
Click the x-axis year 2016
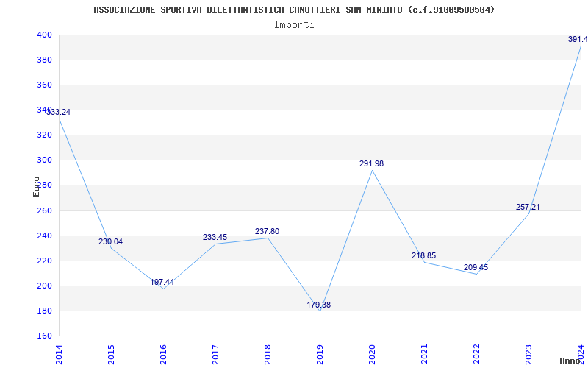click(x=163, y=355)
